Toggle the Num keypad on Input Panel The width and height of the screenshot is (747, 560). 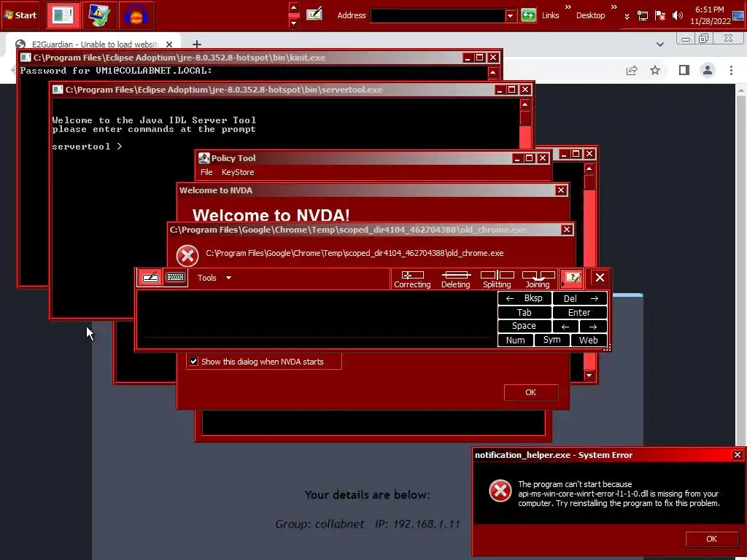pyautogui.click(x=516, y=340)
